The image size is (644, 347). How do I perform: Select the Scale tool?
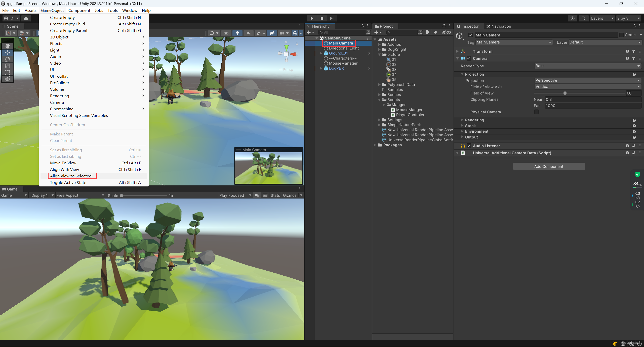[8, 66]
